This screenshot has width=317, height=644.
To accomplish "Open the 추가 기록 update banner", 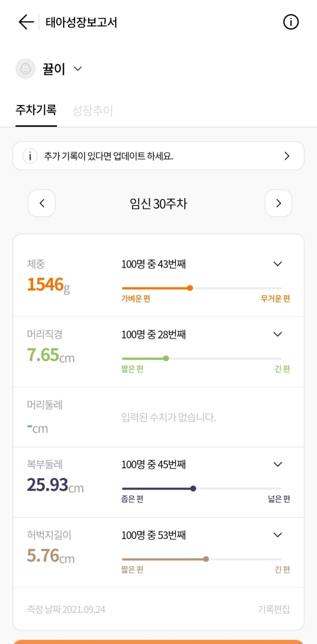I will pos(158,156).
